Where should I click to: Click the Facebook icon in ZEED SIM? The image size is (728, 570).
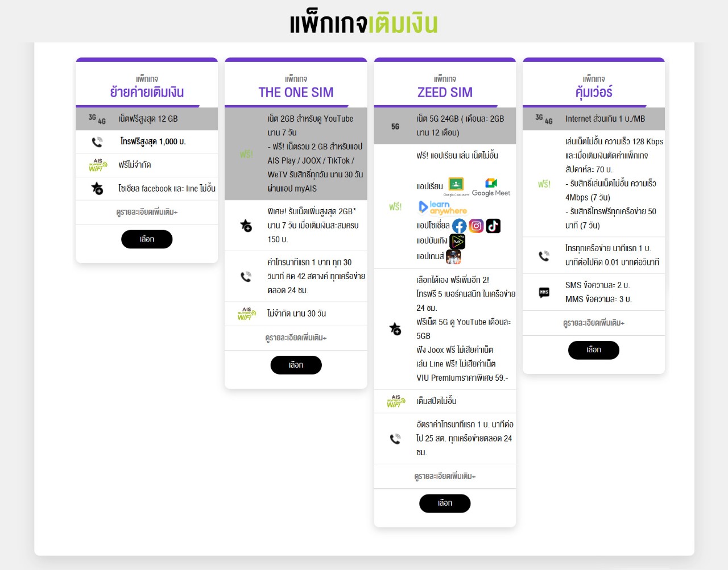[459, 226]
